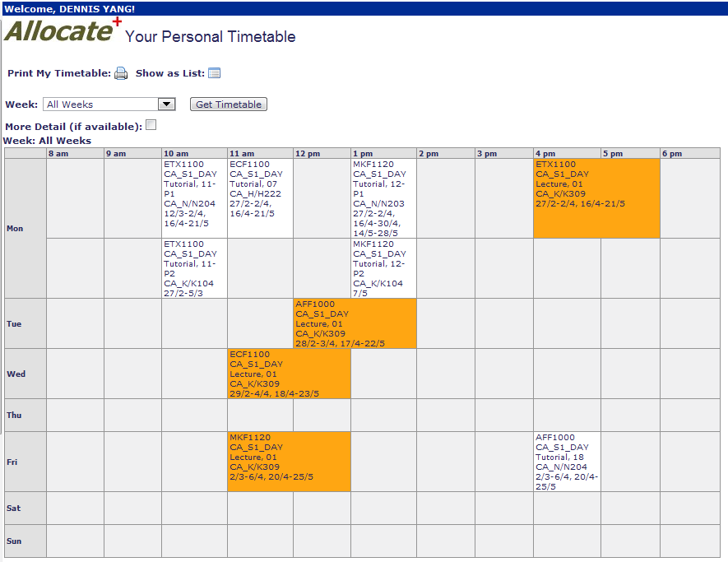Click the Wednesday ECF1100 Lecture block
Viewport: 728px width, 562px height.
point(289,374)
